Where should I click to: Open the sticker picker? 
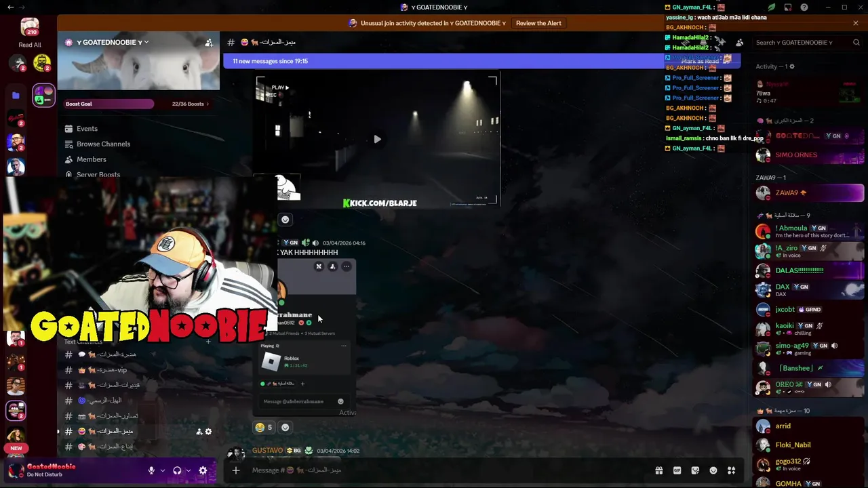pyautogui.click(x=695, y=470)
